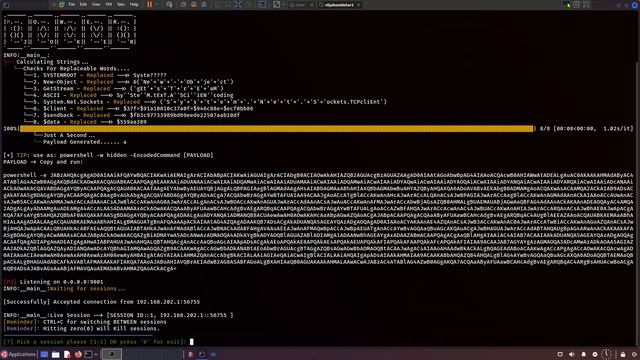Take a snapshot of this virtual machine
This screenshot has width=640, height=360.
click(184, 4)
